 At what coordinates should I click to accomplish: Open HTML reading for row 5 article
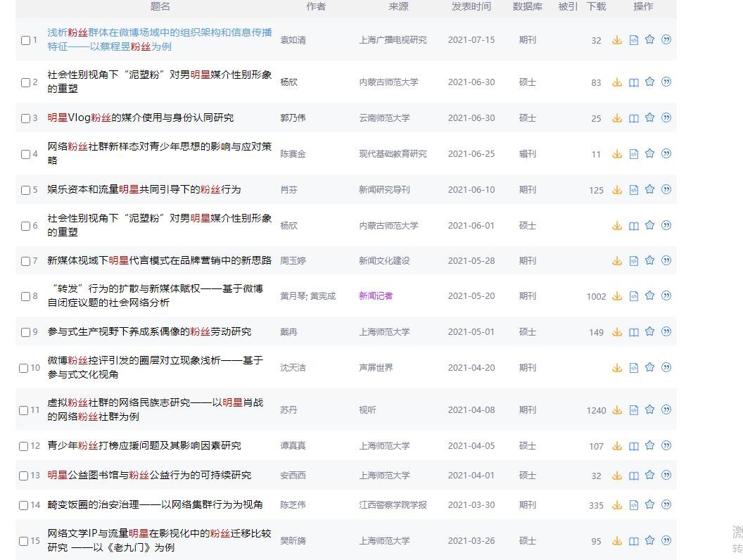tap(633, 190)
